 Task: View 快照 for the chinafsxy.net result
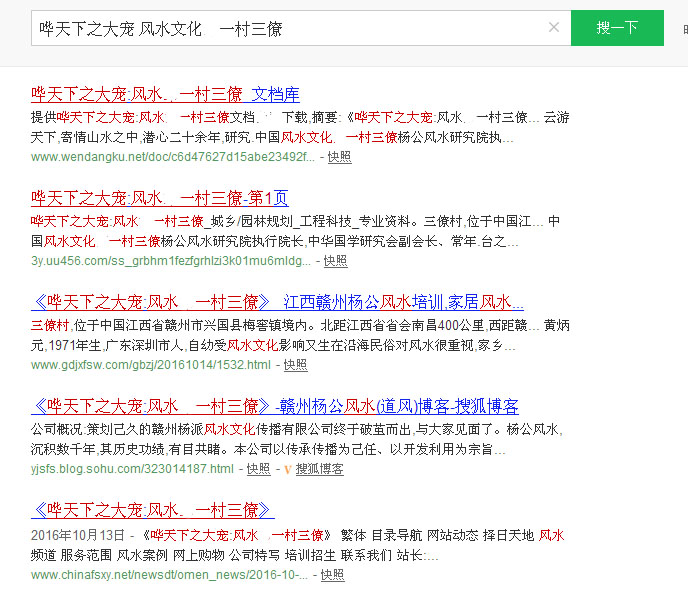332,575
